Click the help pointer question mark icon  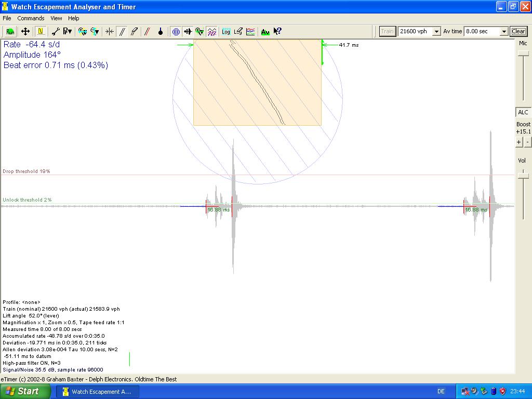[x=277, y=31]
